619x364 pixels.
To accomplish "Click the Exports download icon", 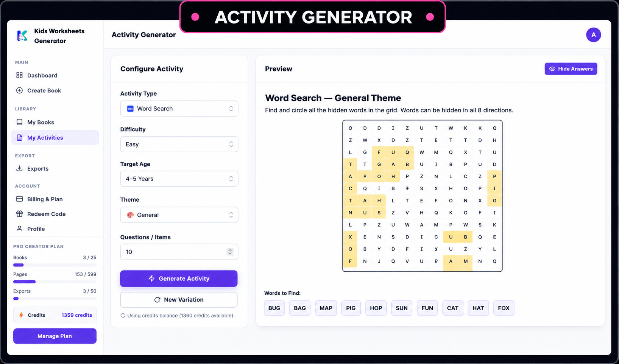I will 19,168.
